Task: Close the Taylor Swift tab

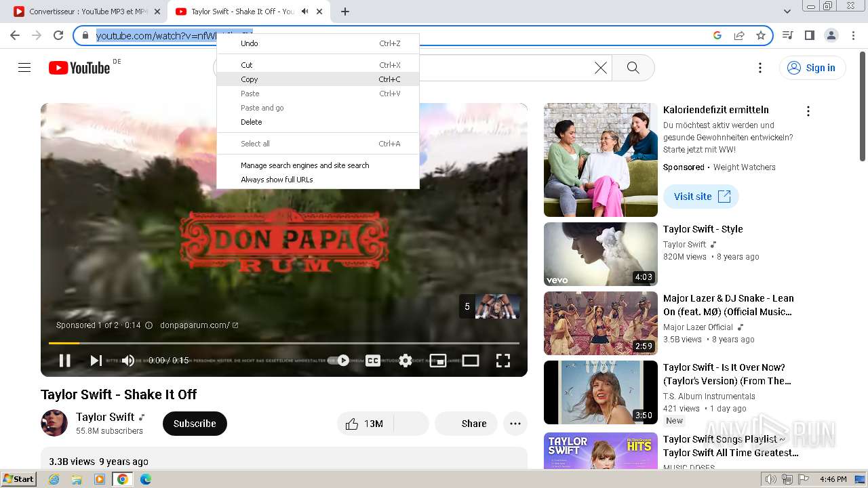Action: click(x=319, y=12)
